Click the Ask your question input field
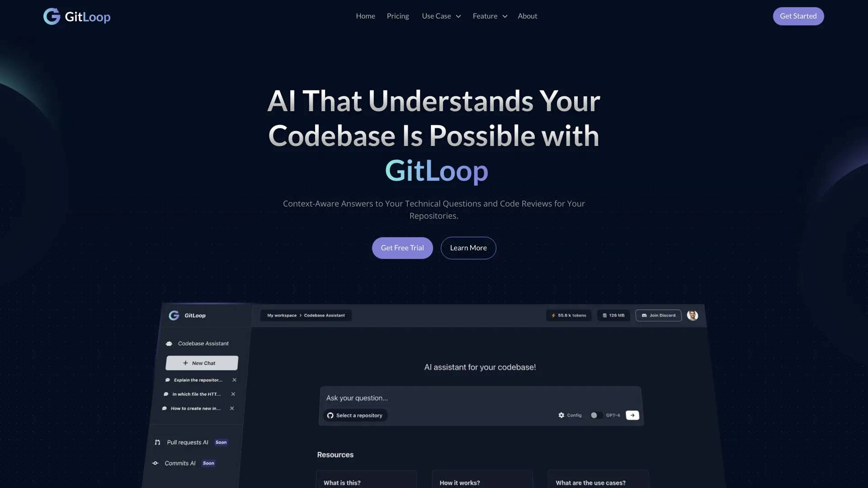 [480, 398]
